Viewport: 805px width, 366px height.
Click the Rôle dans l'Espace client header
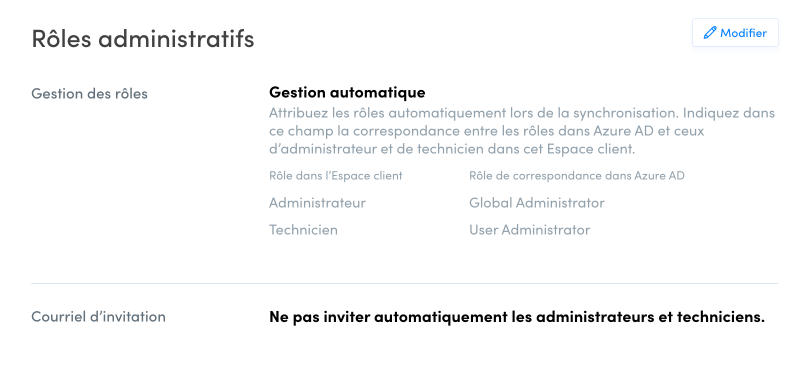pos(336,176)
